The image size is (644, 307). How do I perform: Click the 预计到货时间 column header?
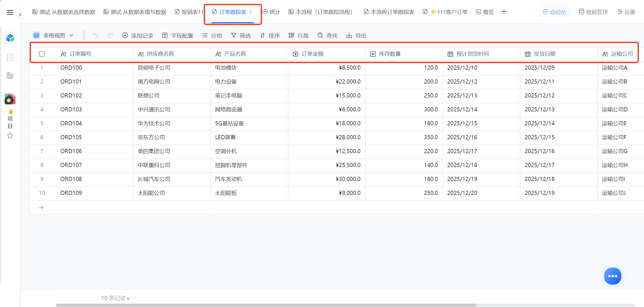pos(481,54)
